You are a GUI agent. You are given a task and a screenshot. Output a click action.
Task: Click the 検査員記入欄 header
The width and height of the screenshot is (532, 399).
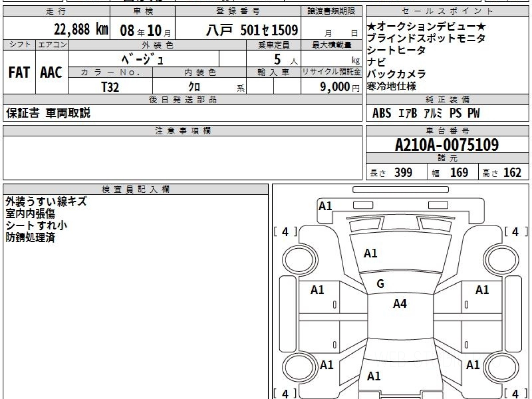[x=136, y=189]
